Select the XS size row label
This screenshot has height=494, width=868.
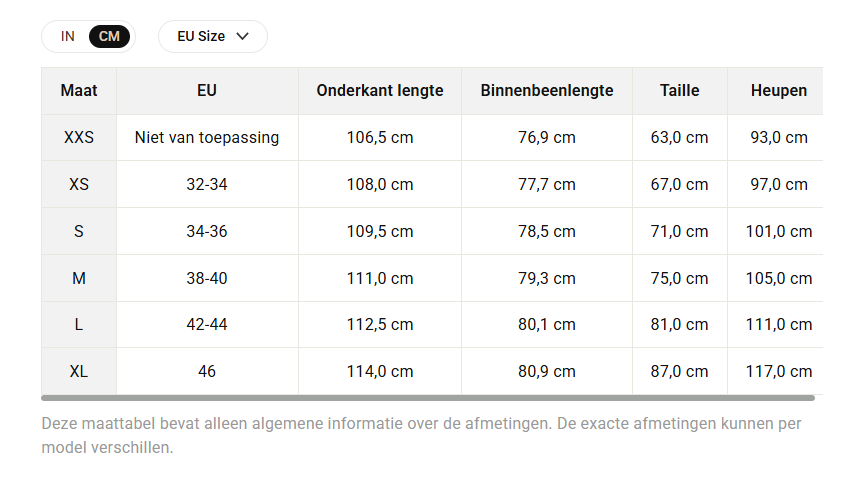[x=79, y=184]
